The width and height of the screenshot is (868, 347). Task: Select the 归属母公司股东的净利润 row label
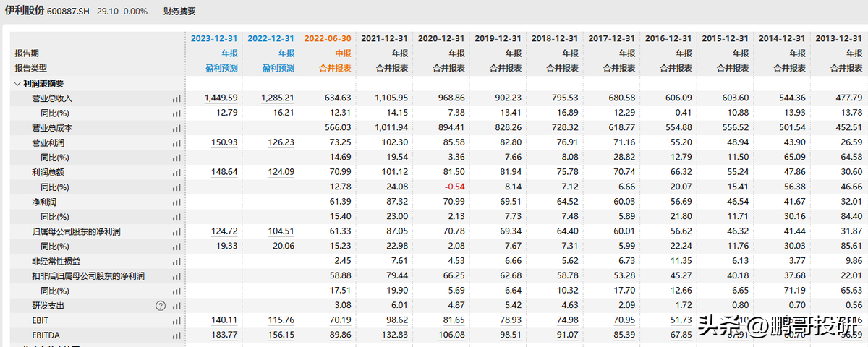pos(76,232)
